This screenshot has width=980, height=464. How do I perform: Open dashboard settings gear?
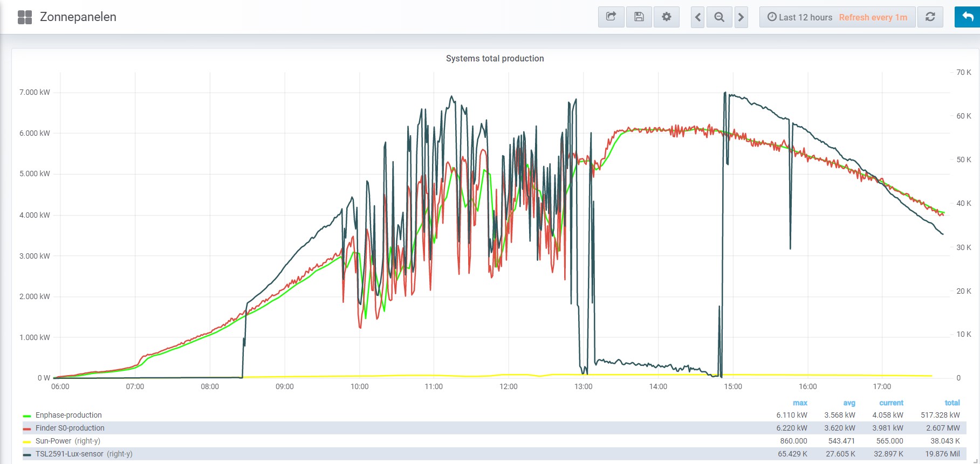point(667,17)
